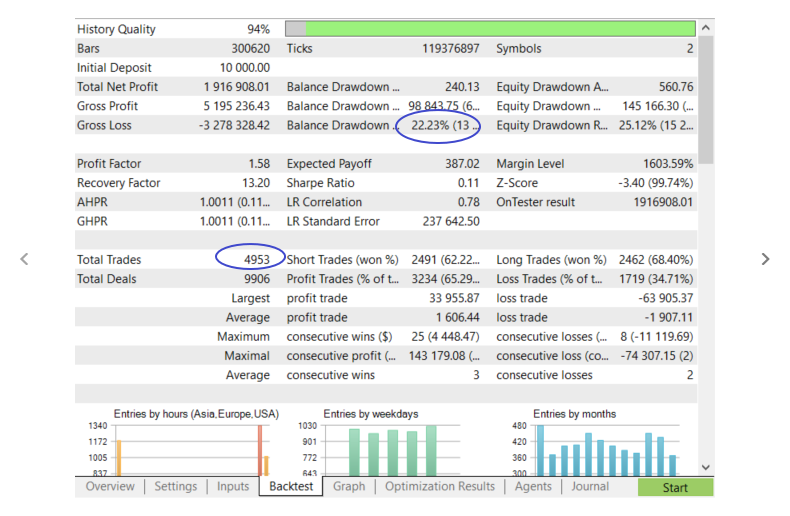Open the Inputs tab
790x516 pixels.
point(233,486)
